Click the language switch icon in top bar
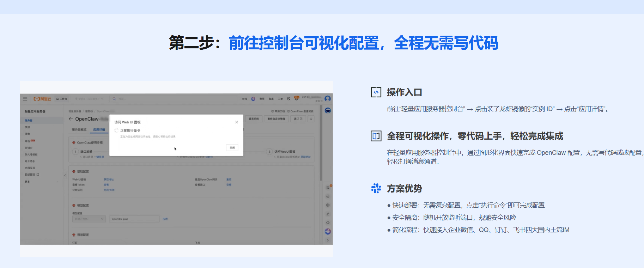This screenshot has height=268, width=644. tap(289, 99)
